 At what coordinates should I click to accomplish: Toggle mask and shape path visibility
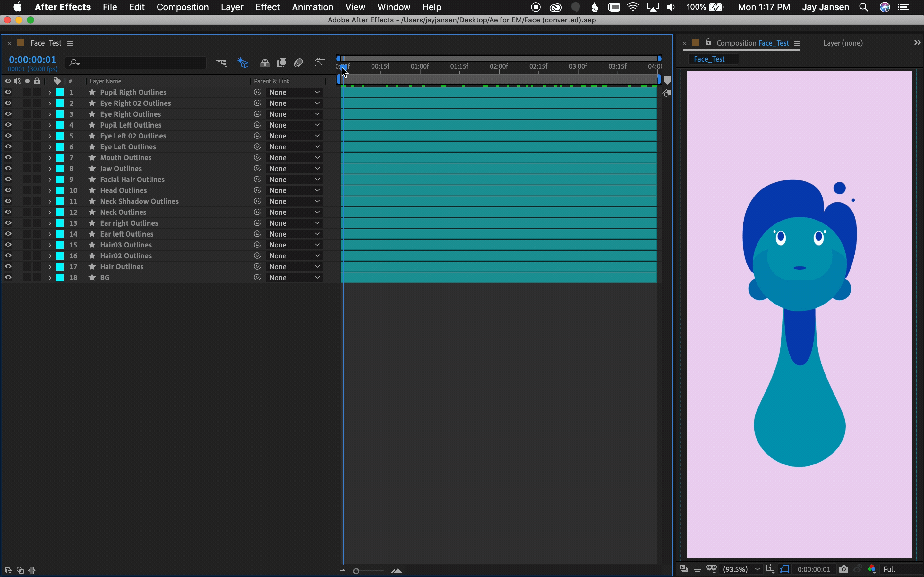click(785, 569)
